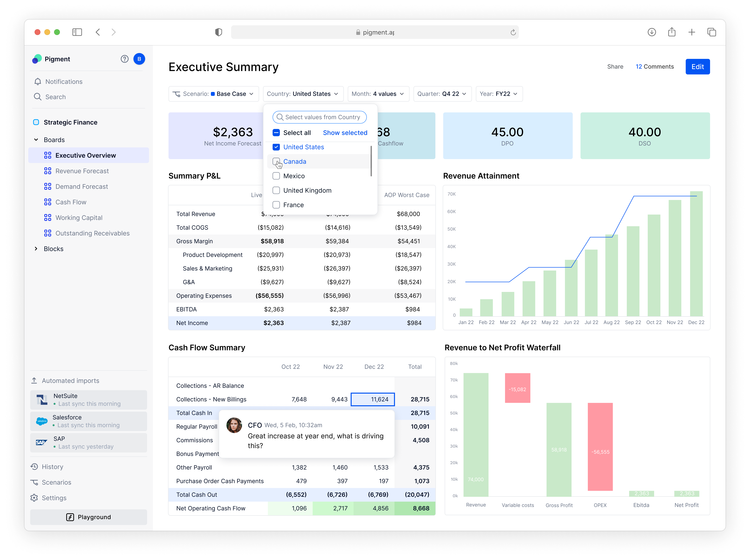Expand the Blocks tree section
Image resolution: width=750 pixels, height=560 pixels.
point(36,249)
